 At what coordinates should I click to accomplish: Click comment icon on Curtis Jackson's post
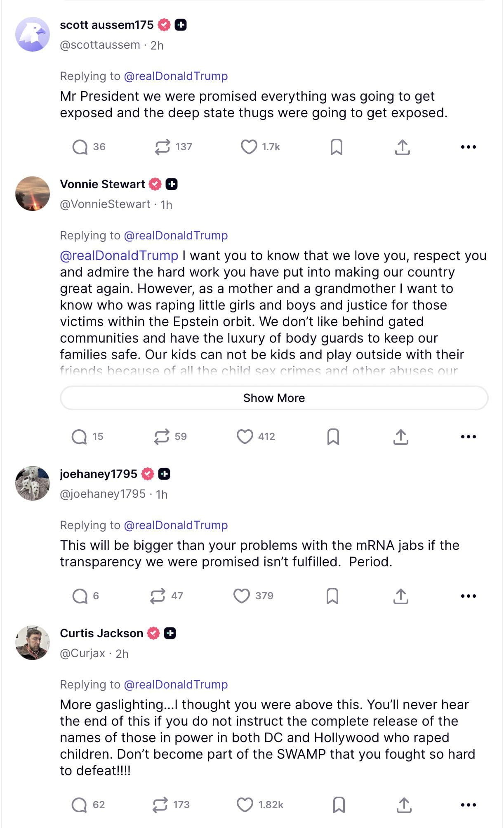79,804
